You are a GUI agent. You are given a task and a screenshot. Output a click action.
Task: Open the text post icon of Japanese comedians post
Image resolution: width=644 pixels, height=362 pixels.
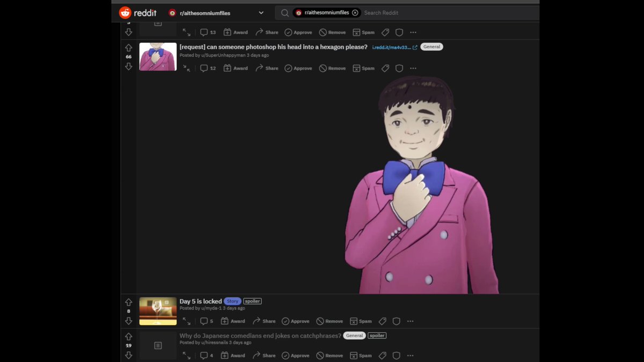point(158,345)
